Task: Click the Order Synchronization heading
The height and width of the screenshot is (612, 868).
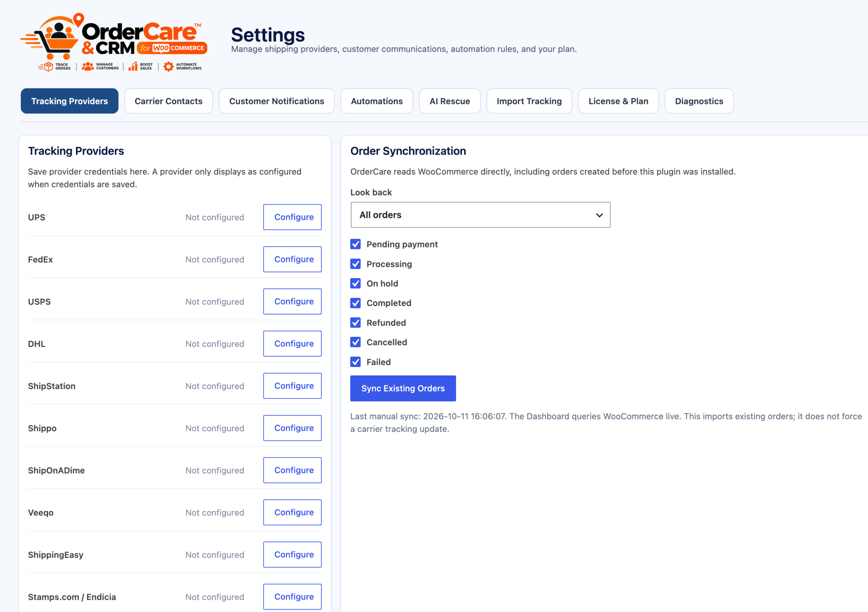Action: point(408,151)
